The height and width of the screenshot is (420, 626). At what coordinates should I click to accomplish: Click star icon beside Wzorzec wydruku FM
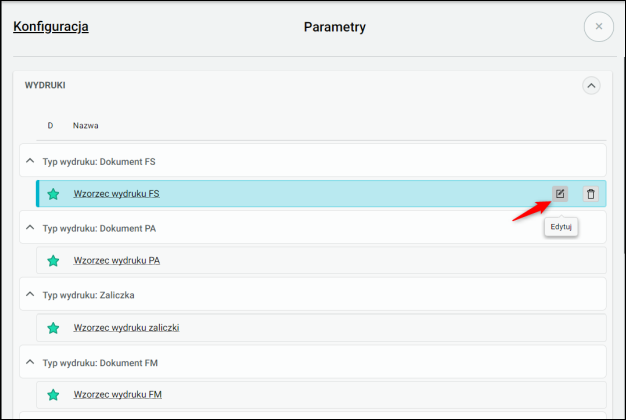tap(53, 394)
